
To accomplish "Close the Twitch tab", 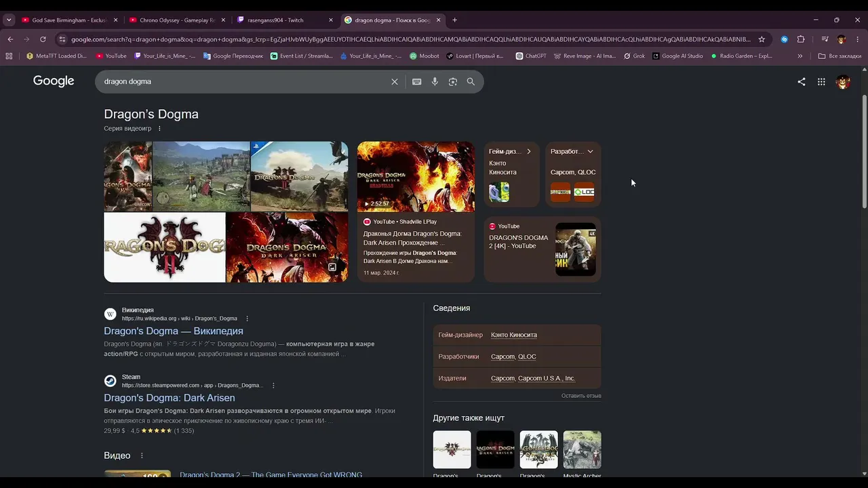I will click(x=331, y=20).
